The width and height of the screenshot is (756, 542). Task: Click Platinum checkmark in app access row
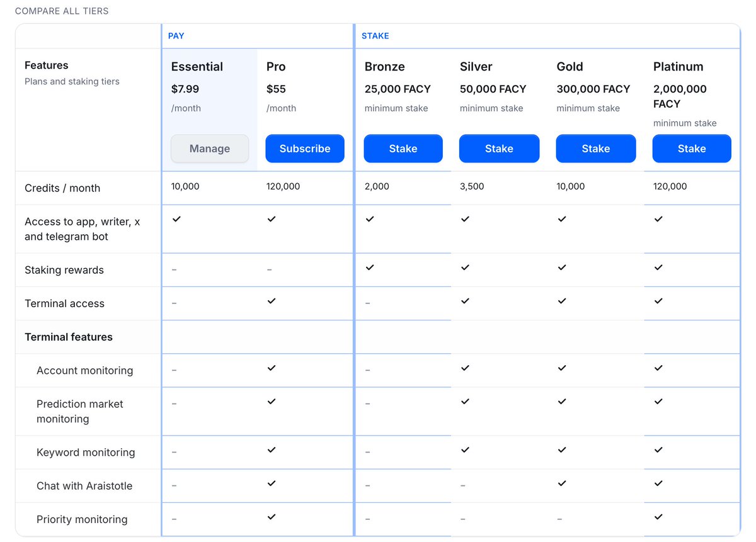tap(658, 218)
